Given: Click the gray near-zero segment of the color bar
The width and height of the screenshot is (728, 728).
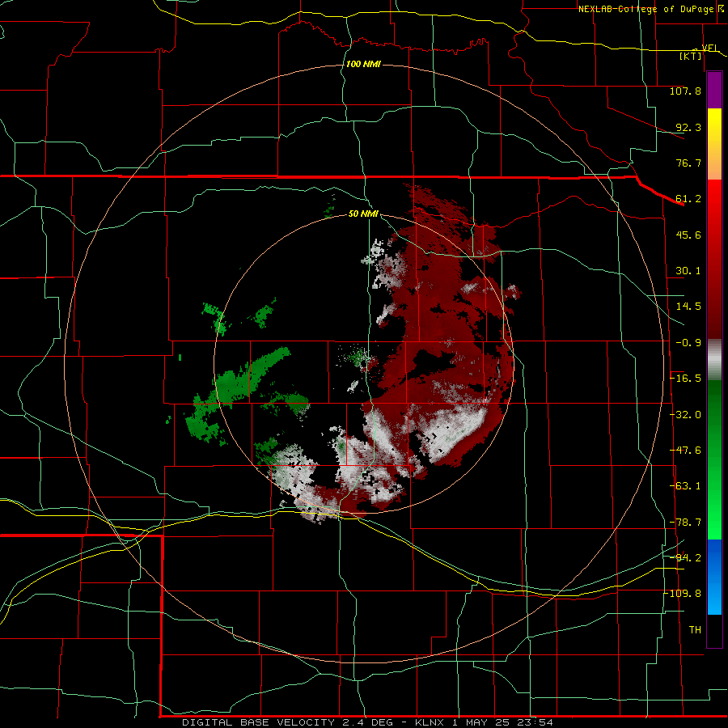Looking at the screenshot, I should coord(714,360).
